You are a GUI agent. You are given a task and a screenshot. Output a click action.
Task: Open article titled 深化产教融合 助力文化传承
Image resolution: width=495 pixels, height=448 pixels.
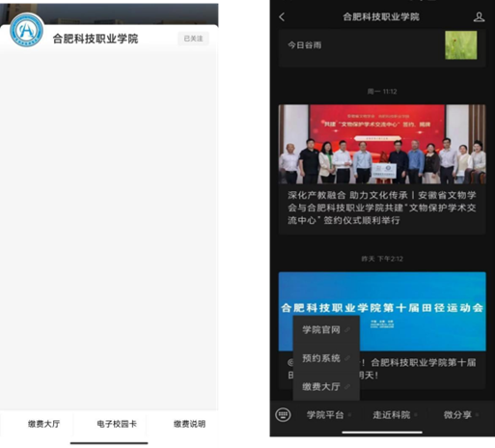point(382,208)
